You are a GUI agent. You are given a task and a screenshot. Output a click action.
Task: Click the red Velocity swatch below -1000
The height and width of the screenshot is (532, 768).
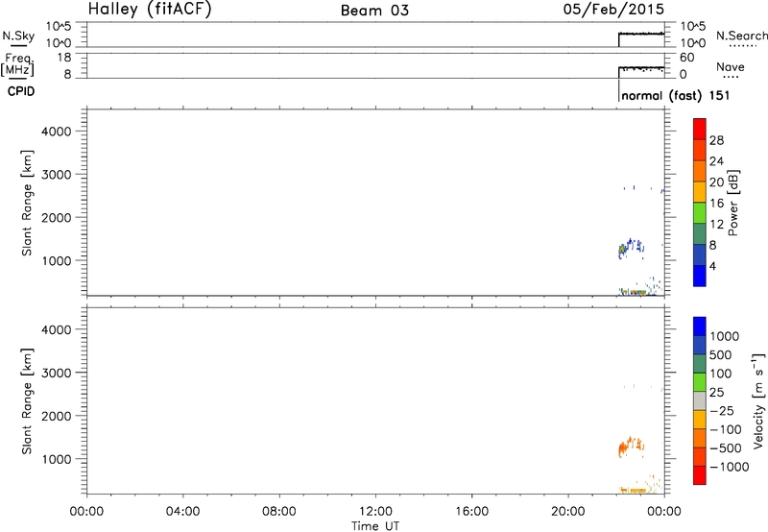700,475
